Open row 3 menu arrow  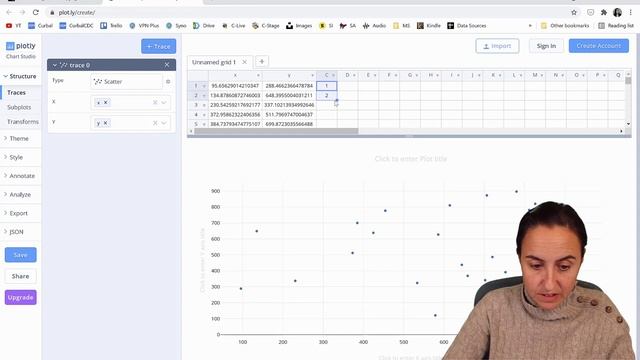(204, 105)
